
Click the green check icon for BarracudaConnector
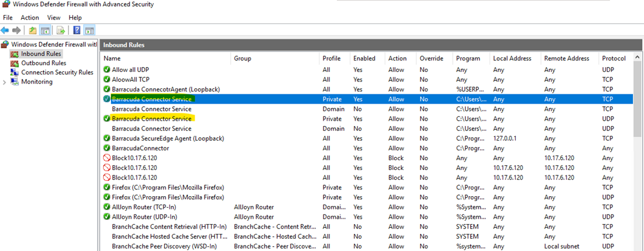coord(107,148)
